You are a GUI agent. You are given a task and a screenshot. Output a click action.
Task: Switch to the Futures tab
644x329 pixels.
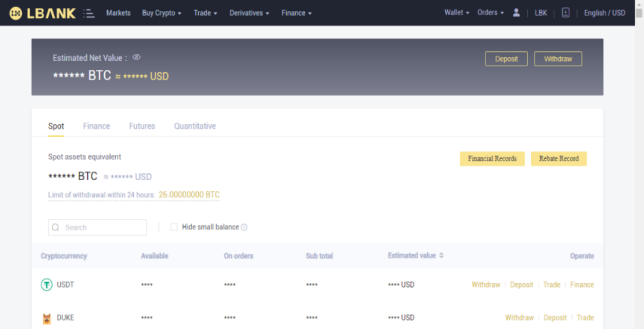(142, 126)
